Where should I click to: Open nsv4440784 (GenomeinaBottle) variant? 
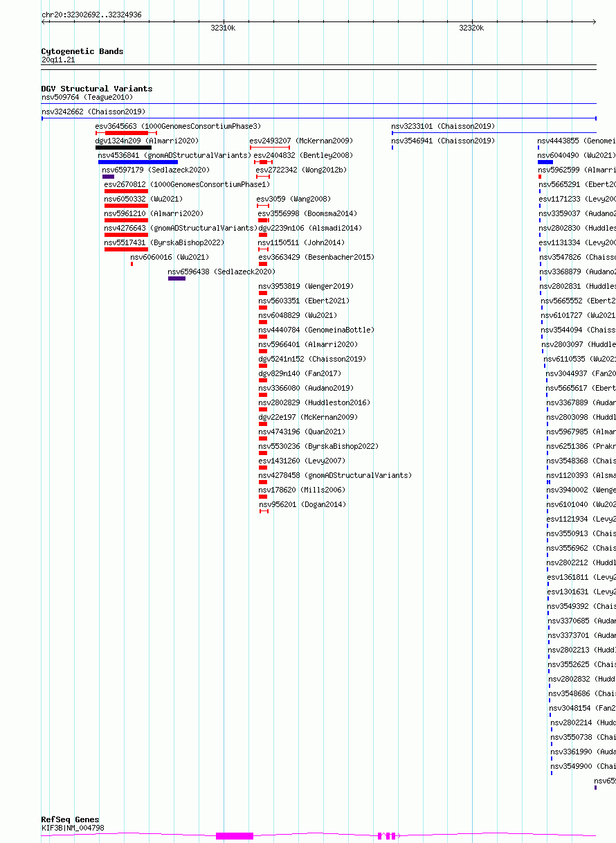316,330
